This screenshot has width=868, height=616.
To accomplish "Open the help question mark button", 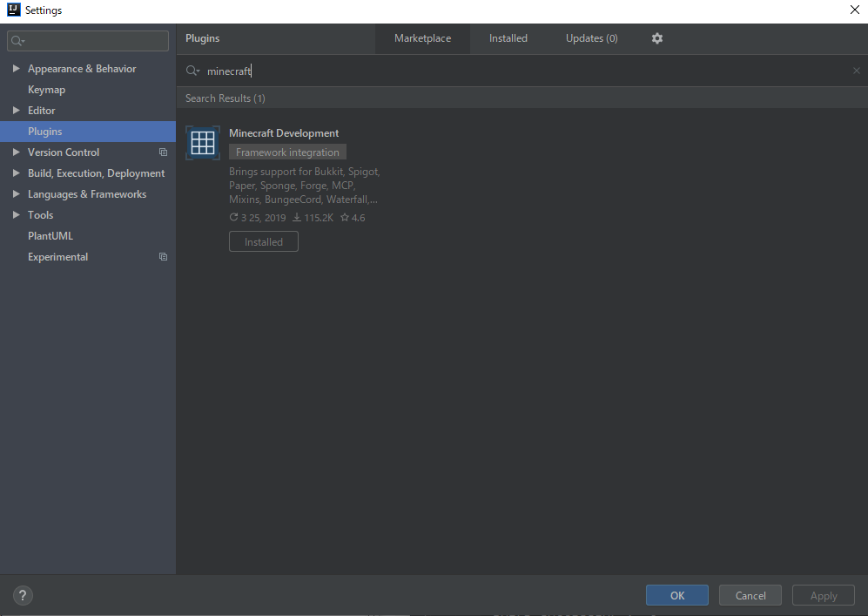I will pyautogui.click(x=23, y=595).
